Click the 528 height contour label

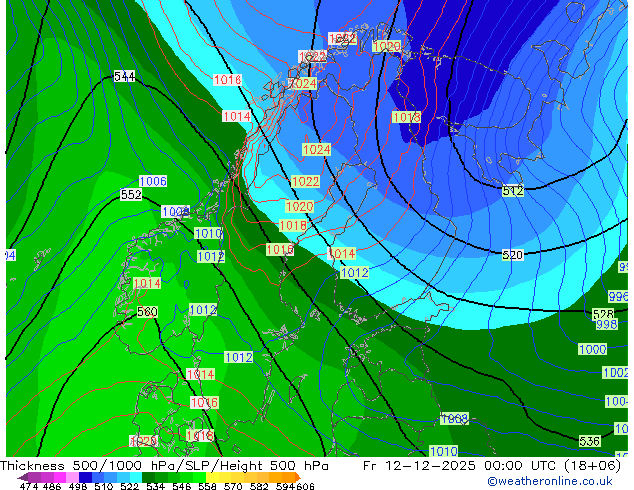pos(603,314)
